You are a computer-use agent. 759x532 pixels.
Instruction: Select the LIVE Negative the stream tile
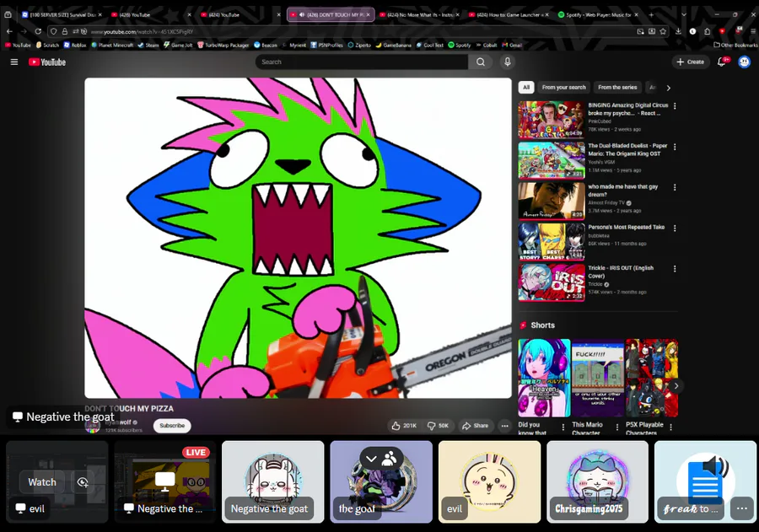[164, 481]
